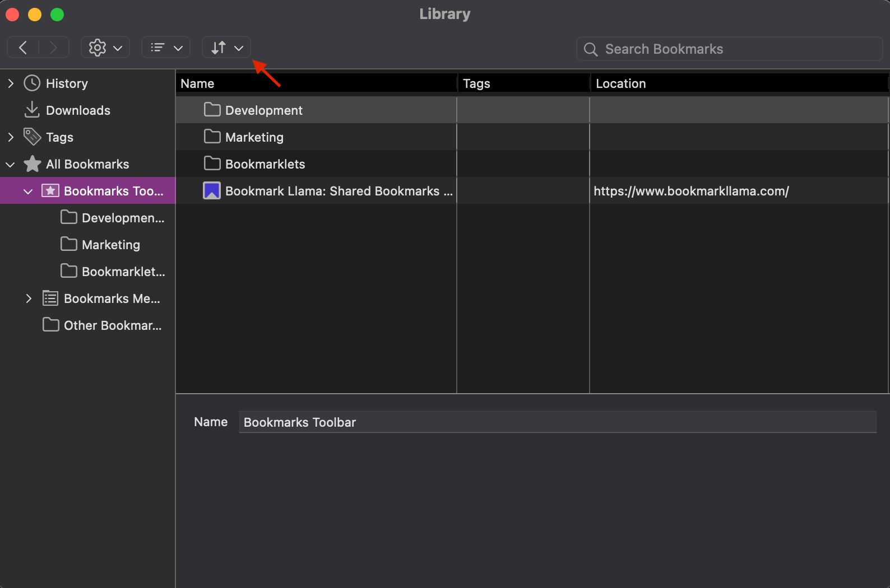Click Marketing folder icon in list

point(212,136)
